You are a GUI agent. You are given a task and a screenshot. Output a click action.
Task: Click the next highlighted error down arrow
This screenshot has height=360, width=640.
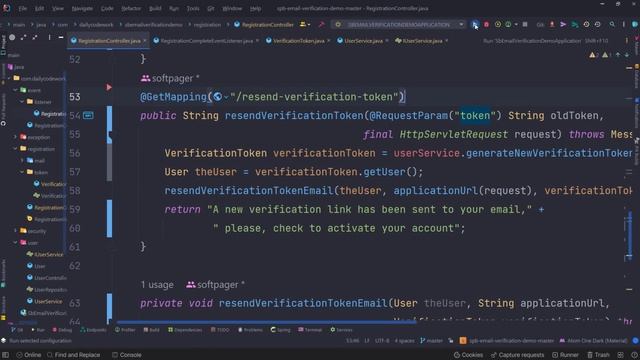pyautogui.click(x=627, y=55)
